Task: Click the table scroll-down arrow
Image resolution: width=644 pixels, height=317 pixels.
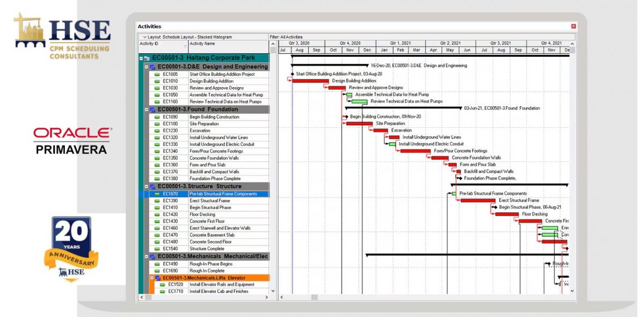Action: click(273, 291)
